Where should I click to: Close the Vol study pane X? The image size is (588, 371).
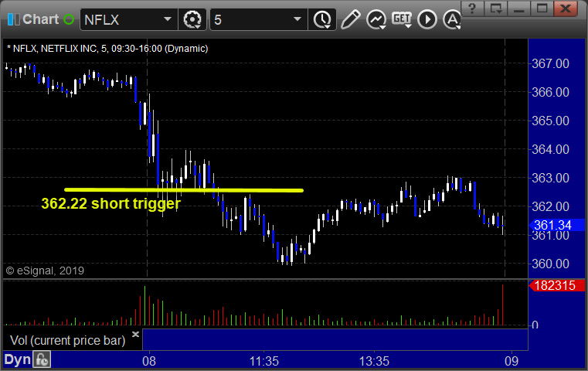(x=135, y=334)
